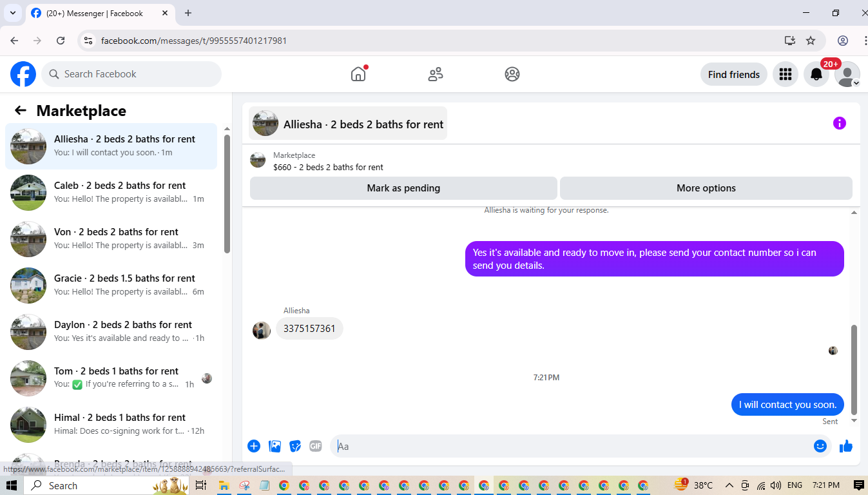
Task: Open File Explorer from taskbar
Action: [224, 485]
